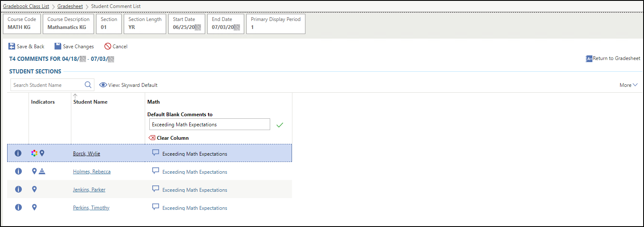Select Borck's Exceeding Math Expectations comment
Viewport: 644px width, 227px height.
(195, 154)
